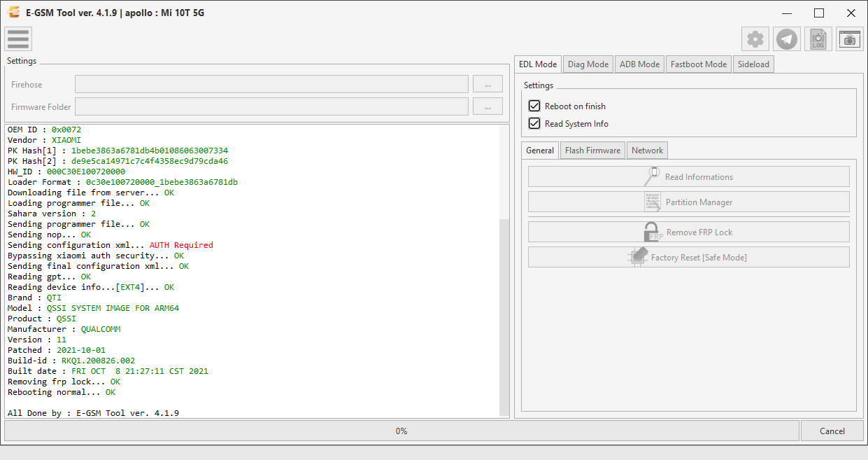Click the PK Hash[2] log line

pyautogui.click(x=118, y=161)
